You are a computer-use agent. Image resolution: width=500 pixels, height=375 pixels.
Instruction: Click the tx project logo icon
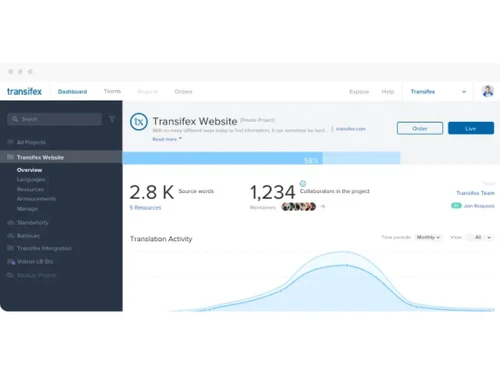click(x=139, y=122)
